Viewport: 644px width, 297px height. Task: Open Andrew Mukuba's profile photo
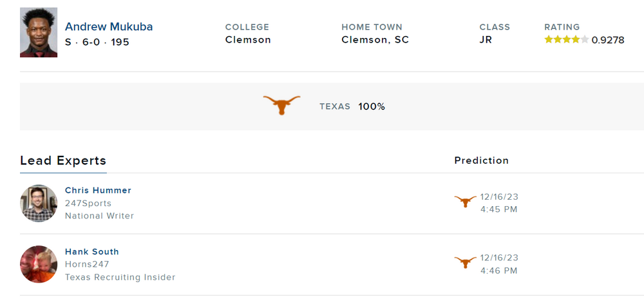pyautogui.click(x=39, y=33)
